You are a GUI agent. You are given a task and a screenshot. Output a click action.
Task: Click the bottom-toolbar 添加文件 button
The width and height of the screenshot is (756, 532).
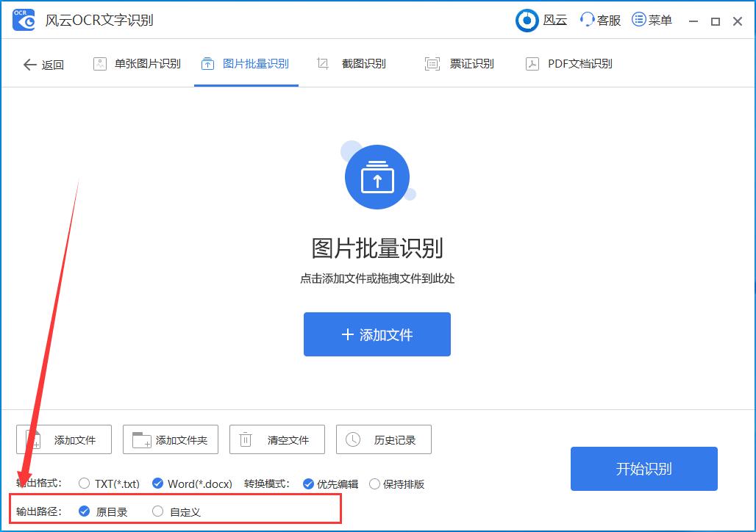tap(64, 439)
